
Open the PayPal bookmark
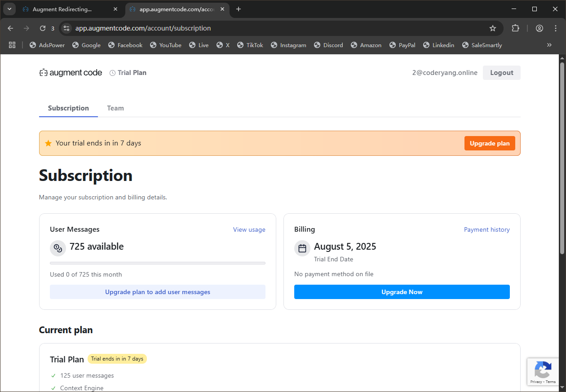pos(402,45)
